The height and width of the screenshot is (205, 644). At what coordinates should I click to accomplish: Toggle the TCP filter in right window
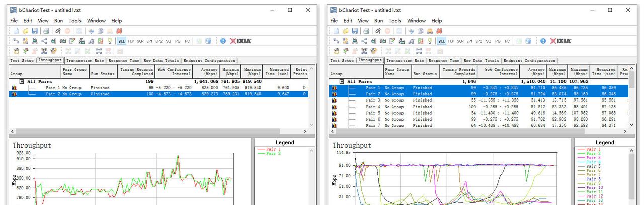(451, 41)
